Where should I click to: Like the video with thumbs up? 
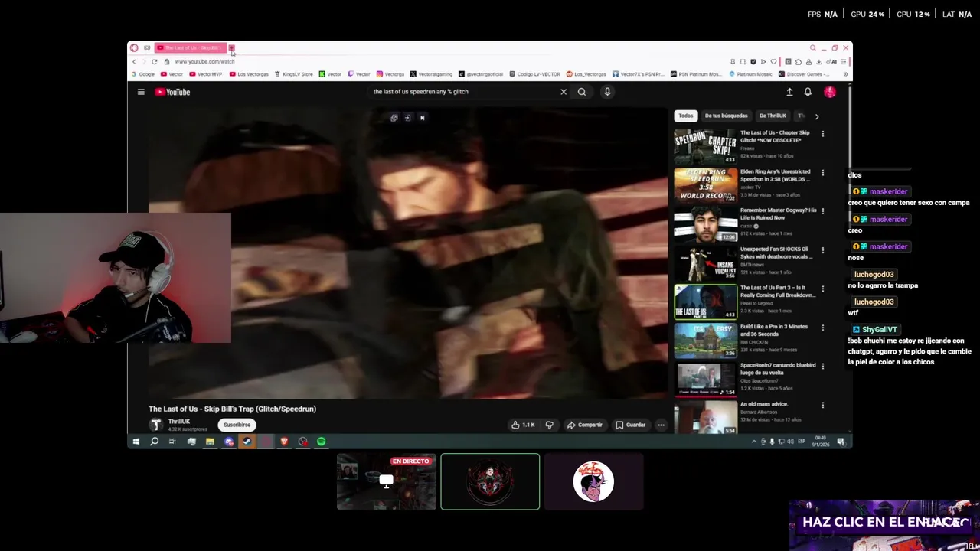(524, 425)
